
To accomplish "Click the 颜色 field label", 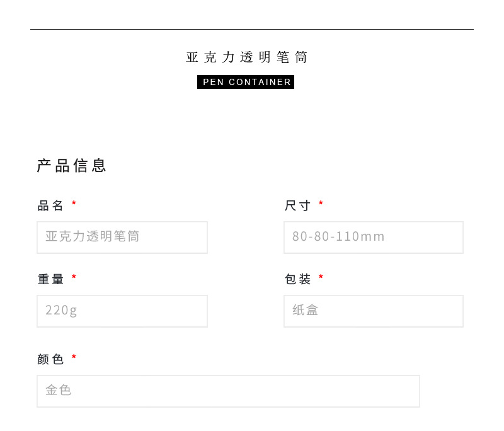I will tap(50, 360).
